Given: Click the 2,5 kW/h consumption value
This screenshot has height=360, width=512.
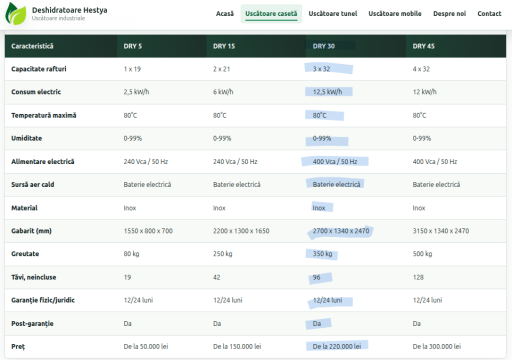Looking at the screenshot, I should [136, 92].
